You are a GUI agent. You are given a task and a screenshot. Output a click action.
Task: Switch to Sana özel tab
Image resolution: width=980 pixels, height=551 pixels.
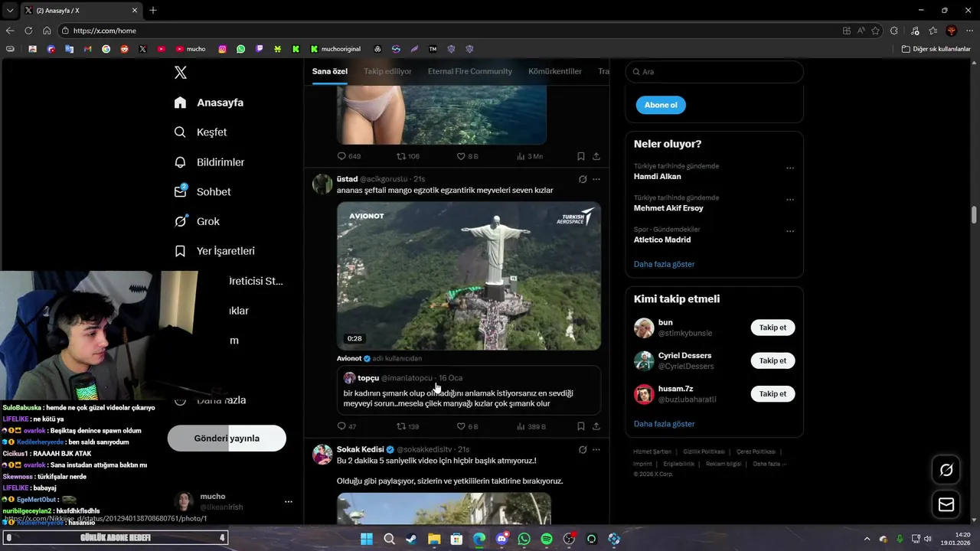point(330,71)
